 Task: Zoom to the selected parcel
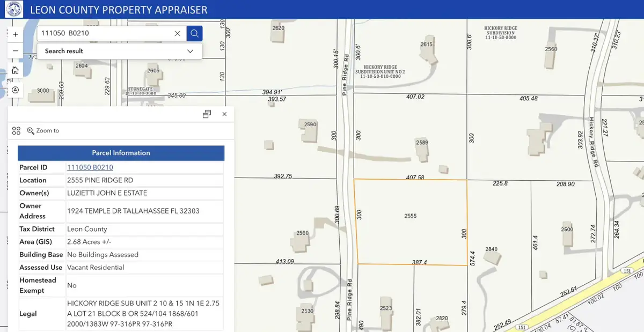[43, 130]
